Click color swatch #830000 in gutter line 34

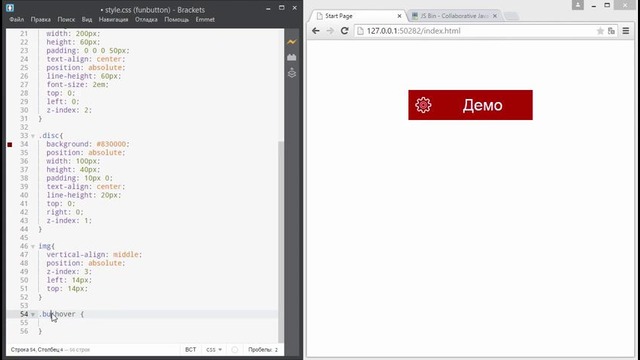[9, 144]
